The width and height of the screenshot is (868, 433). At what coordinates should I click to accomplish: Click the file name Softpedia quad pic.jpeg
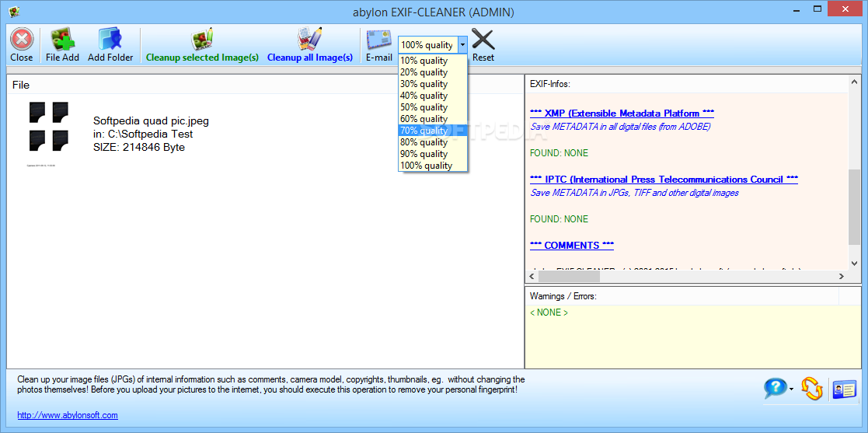coord(151,120)
